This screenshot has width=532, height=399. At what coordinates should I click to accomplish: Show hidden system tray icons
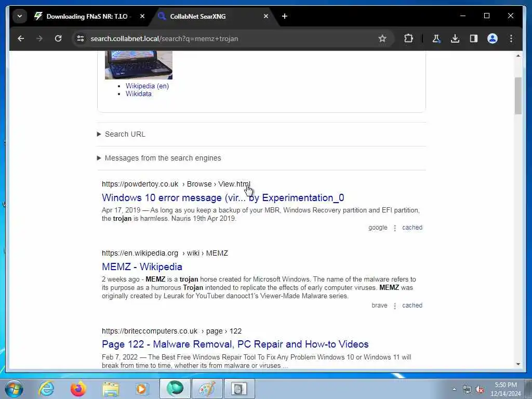[454, 390]
